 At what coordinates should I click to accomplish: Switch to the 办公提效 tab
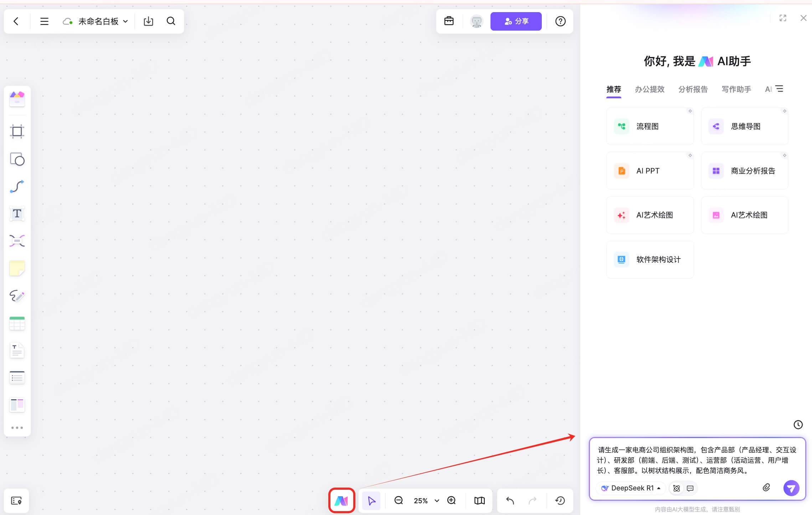click(x=649, y=89)
